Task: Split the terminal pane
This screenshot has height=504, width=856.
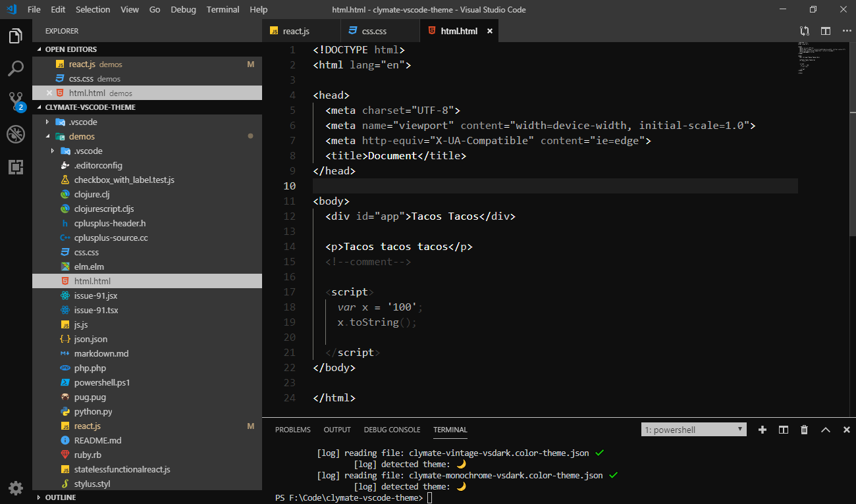Action: [784, 430]
